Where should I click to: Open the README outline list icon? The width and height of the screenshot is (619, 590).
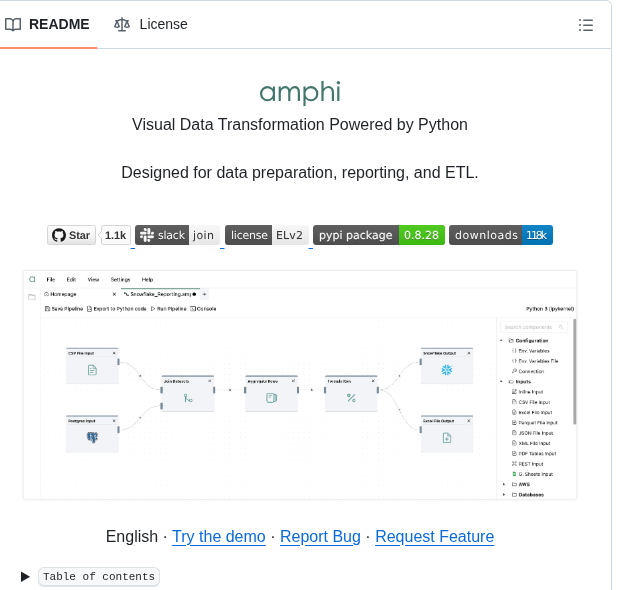pos(586,25)
